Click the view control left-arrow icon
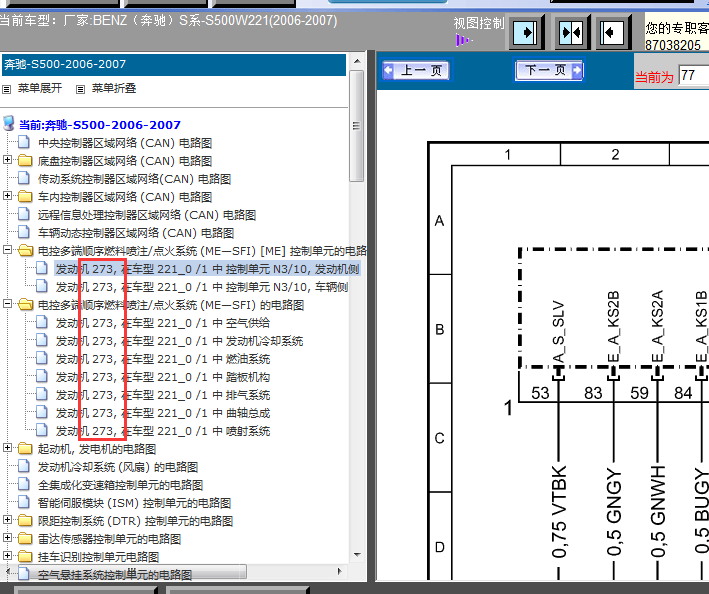709x594 pixels. click(613, 33)
